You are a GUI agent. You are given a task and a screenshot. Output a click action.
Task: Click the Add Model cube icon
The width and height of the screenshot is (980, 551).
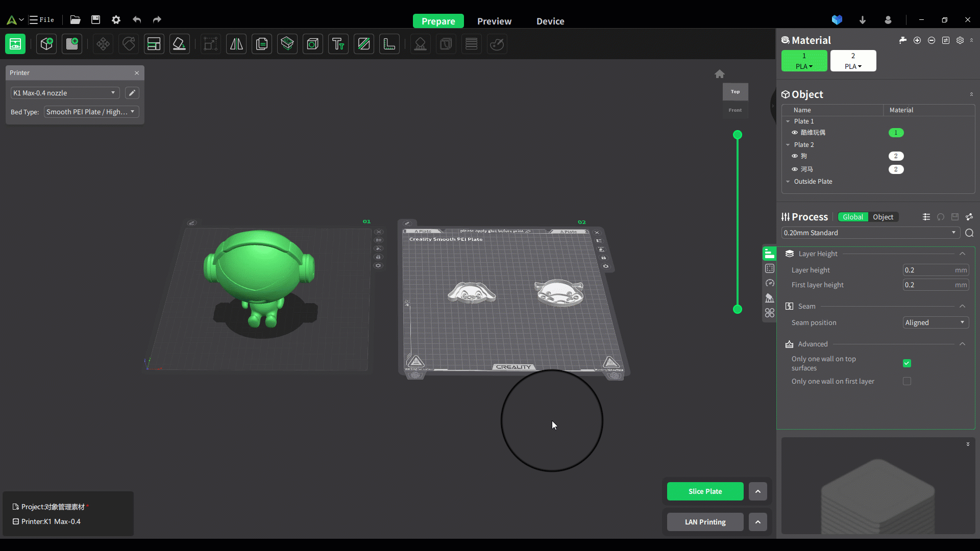46,44
